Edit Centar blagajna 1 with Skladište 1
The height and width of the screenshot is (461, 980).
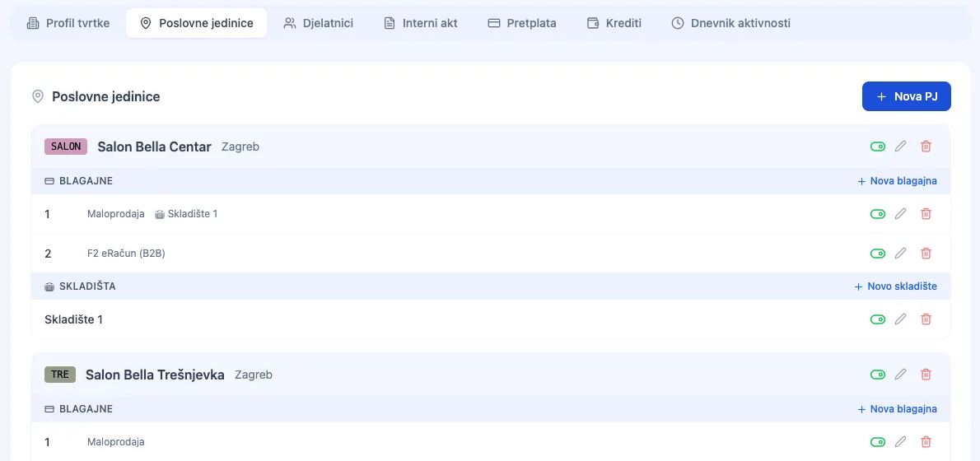tap(900, 214)
